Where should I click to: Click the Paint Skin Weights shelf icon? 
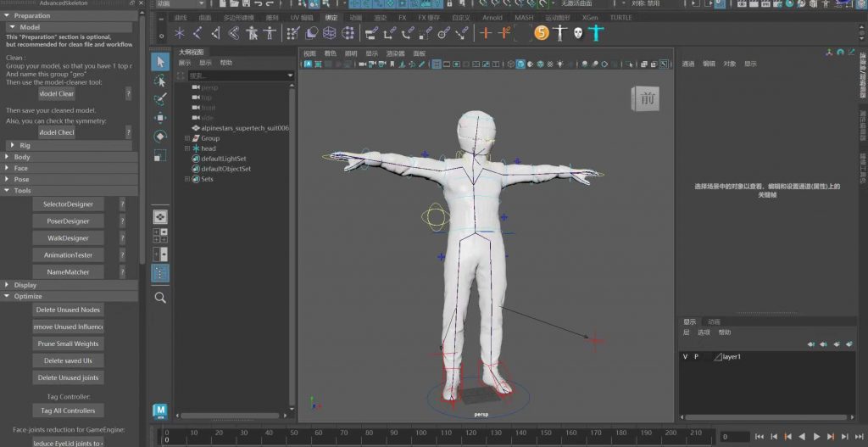pos(294,33)
